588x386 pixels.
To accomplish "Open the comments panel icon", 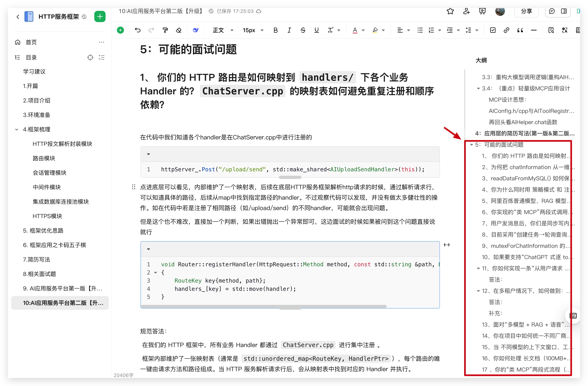I will pos(552,11).
